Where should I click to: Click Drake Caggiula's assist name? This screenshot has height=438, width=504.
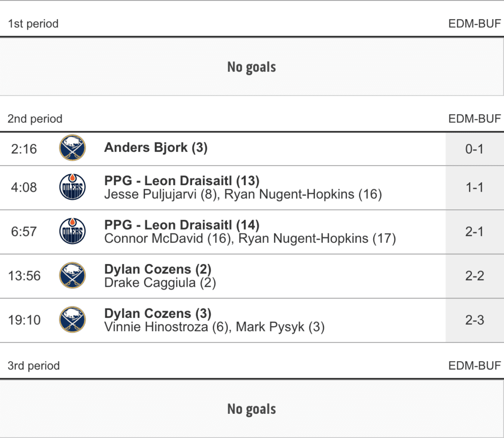pyautogui.click(x=160, y=282)
